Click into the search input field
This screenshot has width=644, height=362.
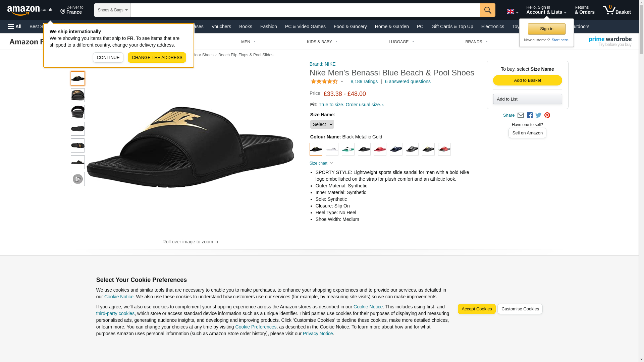click(305, 10)
